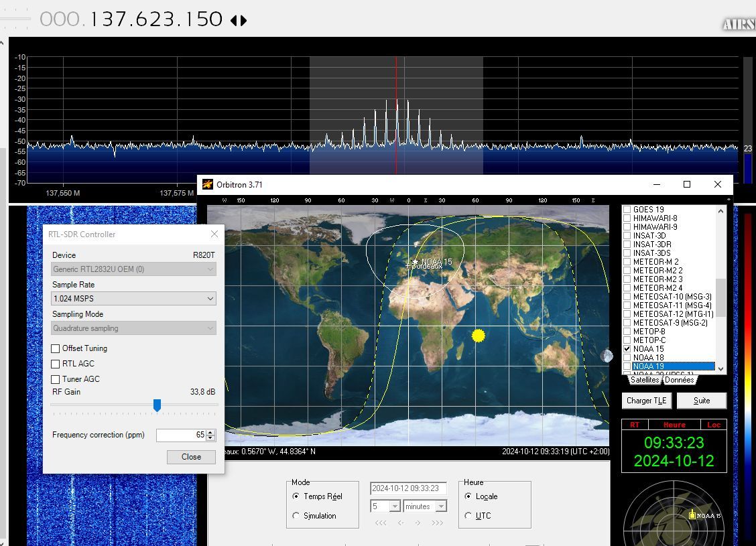Screen dimensions: 756x546
Task: Select METOP-B in the satellite list
Action: [x=649, y=331]
